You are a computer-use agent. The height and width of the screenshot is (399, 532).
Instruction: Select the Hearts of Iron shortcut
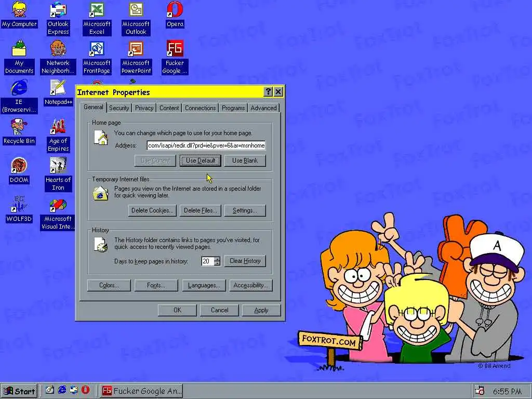tap(58, 175)
